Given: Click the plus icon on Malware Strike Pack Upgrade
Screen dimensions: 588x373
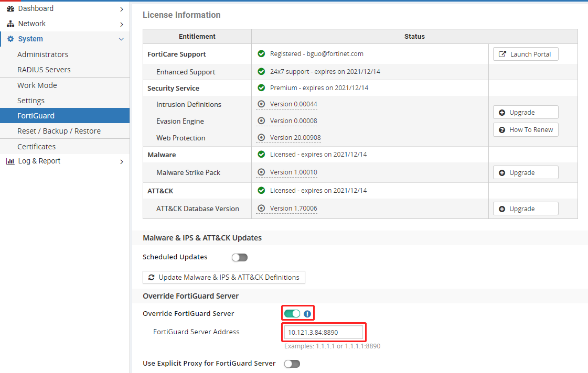Looking at the screenshot, I should tap(502, 173).
